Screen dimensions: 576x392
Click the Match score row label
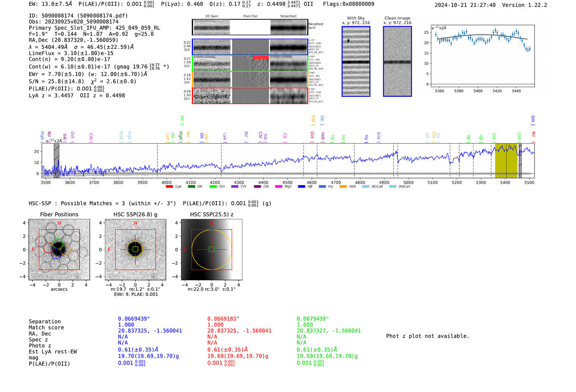point(46,328)
